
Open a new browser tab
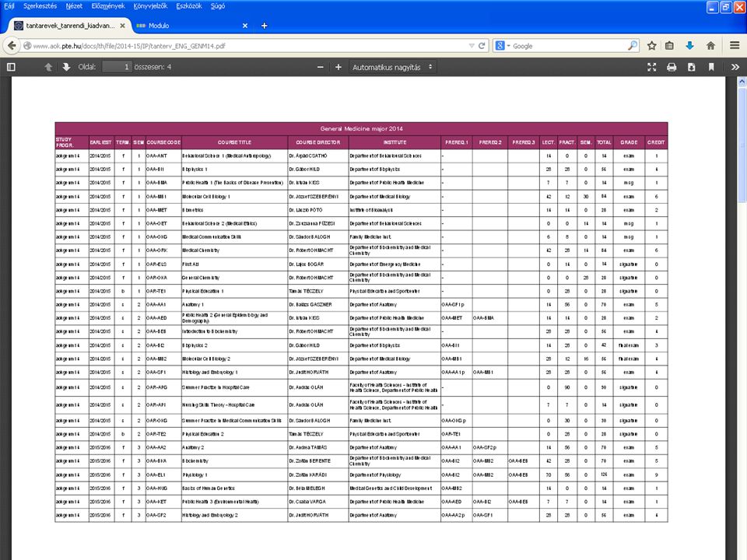coord(265,26)
